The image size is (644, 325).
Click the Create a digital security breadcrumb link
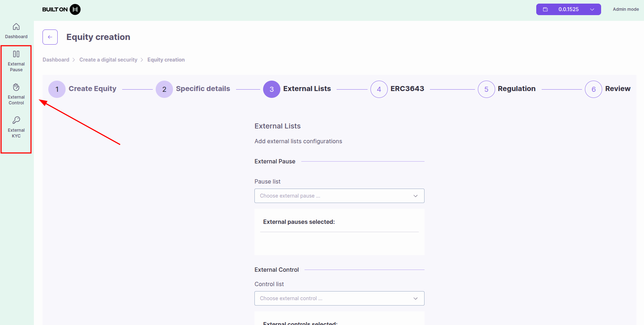[x=108, y=59]
